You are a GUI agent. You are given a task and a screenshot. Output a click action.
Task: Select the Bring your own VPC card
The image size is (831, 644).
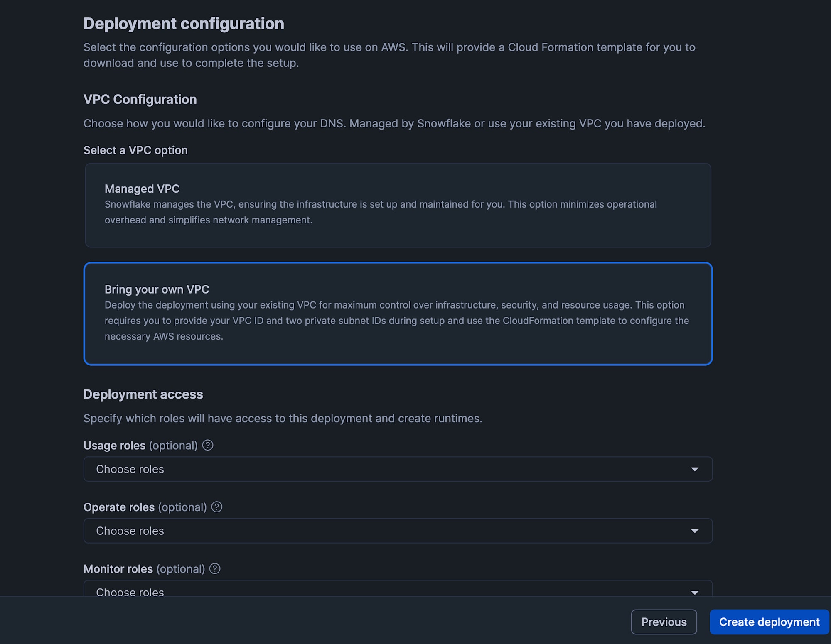398,314
